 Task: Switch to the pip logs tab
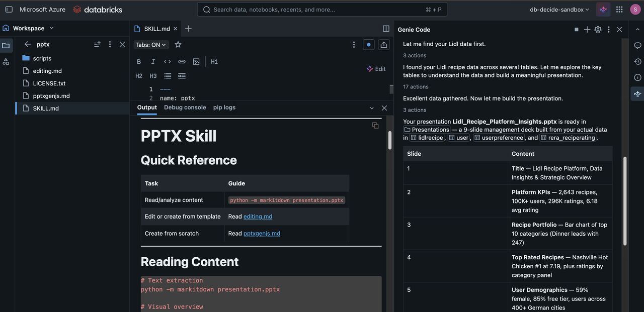point(224,108)
